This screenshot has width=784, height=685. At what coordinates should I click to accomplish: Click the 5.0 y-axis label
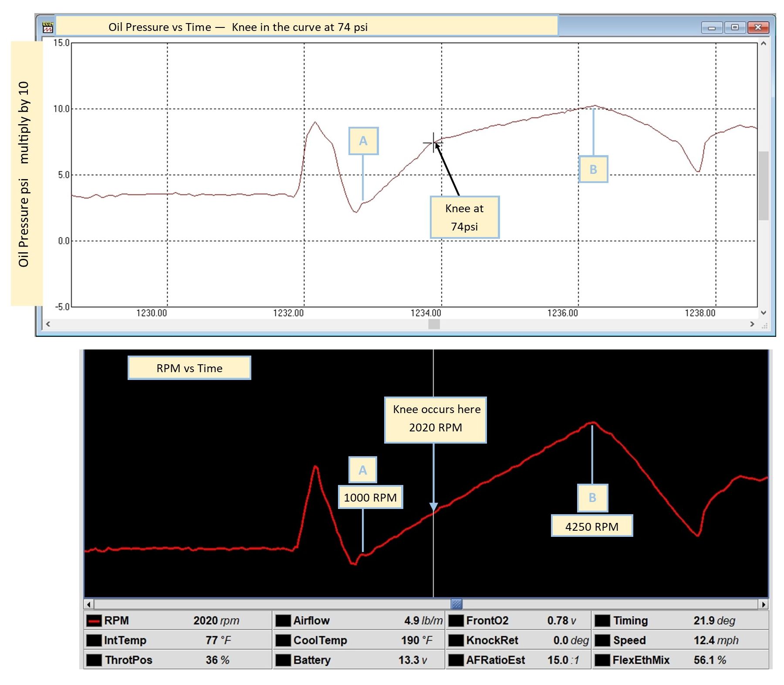pos(64,175)
